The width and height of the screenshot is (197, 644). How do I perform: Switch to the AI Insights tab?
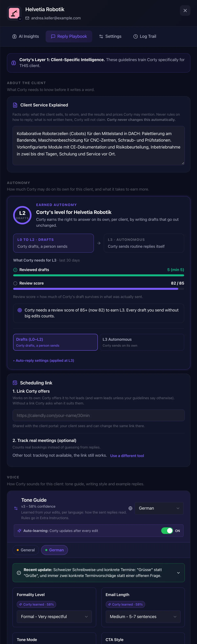click(x=26, y=36)
